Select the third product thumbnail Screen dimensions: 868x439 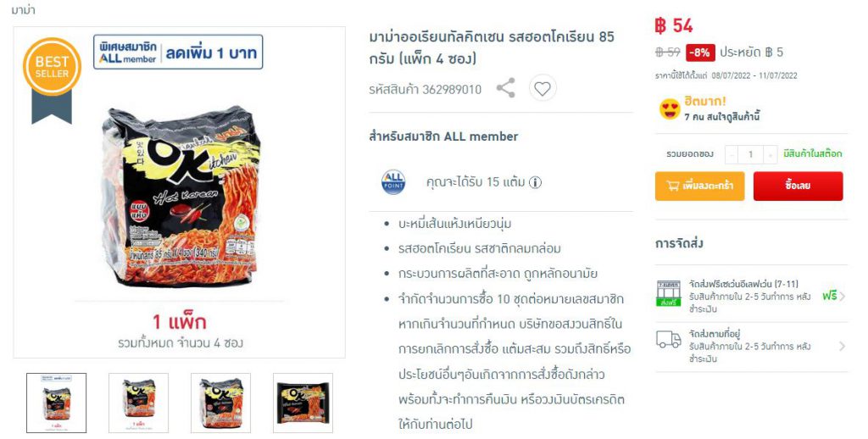[x=221, y=403]
